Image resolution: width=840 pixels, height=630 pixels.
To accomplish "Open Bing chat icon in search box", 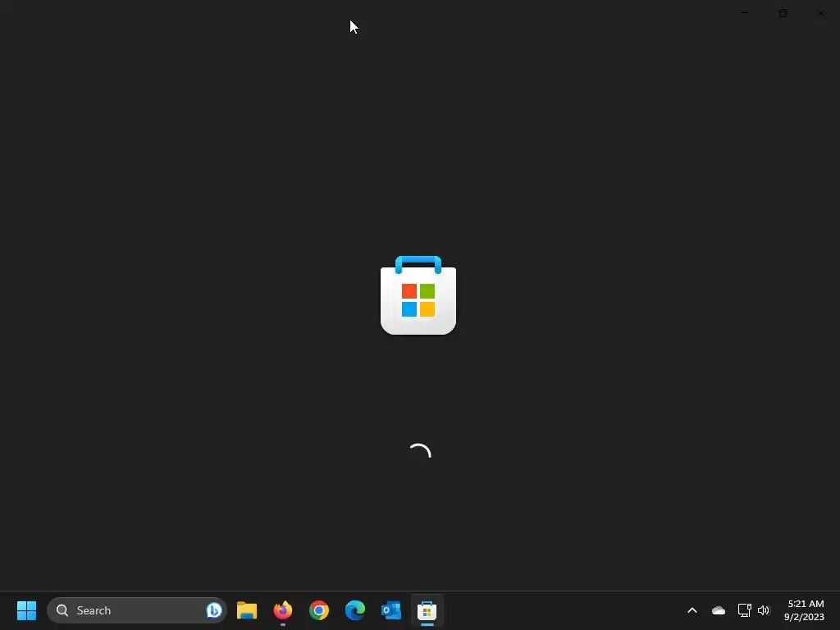I will coord(214,610).
